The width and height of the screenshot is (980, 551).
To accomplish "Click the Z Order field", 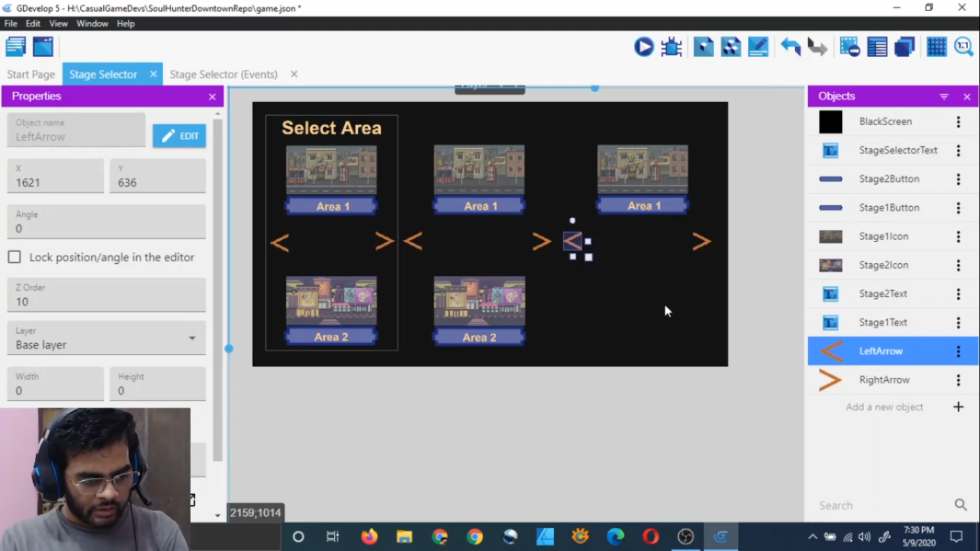I will [x=106, y=295].
